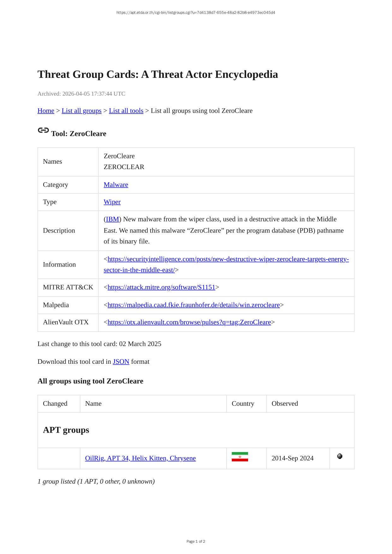This screenshot has height=554, width=392.
Task: Click the Country column header
Action: click(243, 404)
